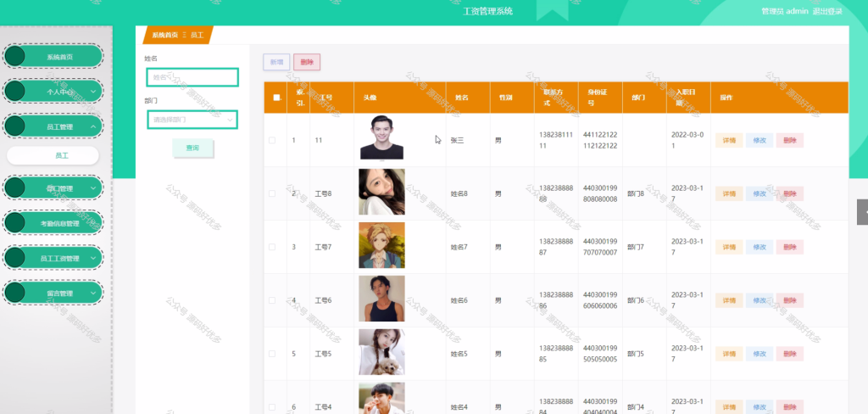Open the anime avatar of 姓名7
The width and height of the screenshot is (868, 414).
click(381, 245)
